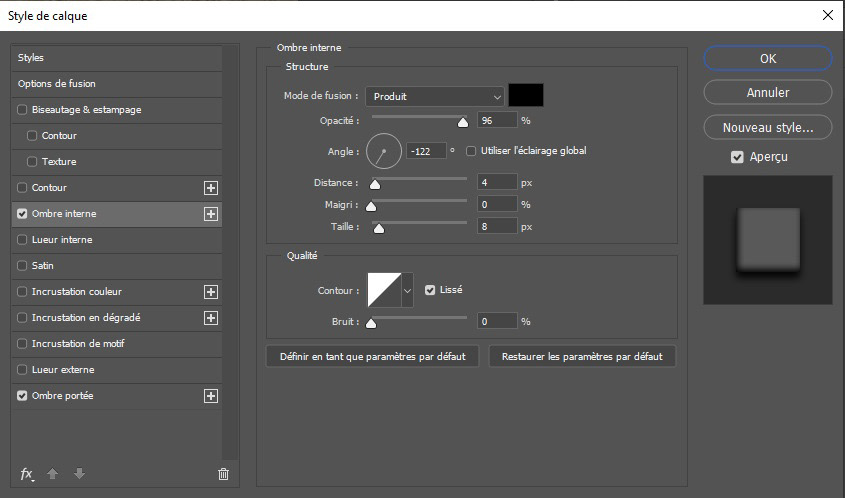Screen dimensions: 845x498
Task: Add another Incrustation couleur with plus icon
Action: [x=211, y=292]
